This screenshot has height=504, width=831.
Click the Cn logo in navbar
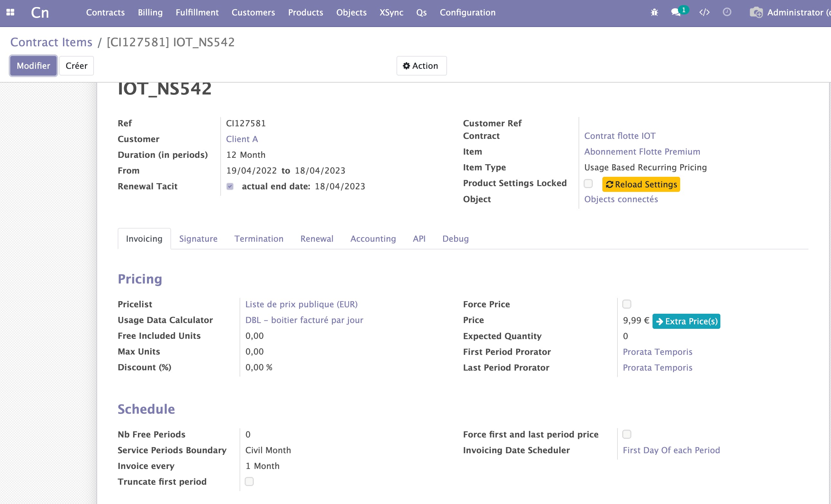40,13
